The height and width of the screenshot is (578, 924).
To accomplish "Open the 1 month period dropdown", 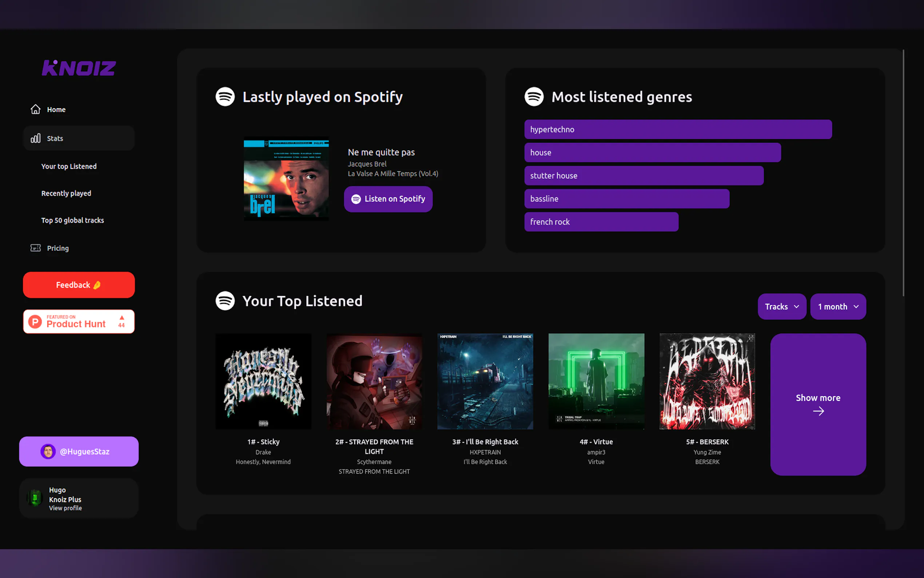I will [838, 306].
